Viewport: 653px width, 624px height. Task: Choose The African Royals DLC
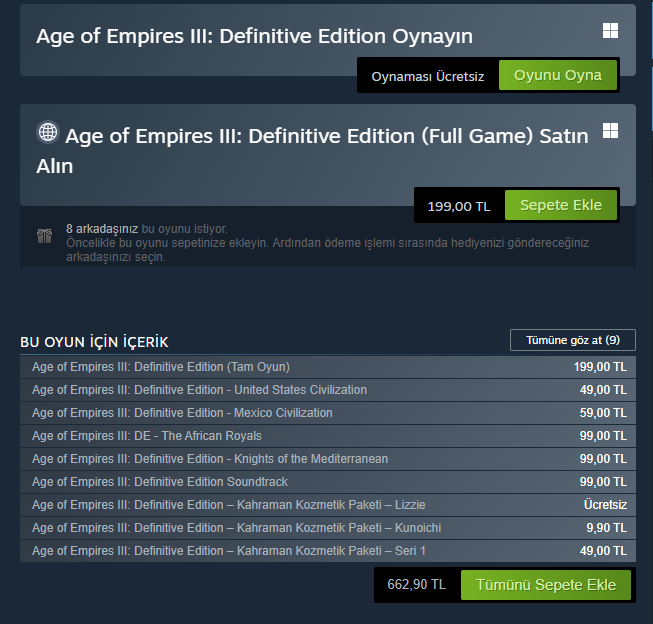tap(147, 436)
